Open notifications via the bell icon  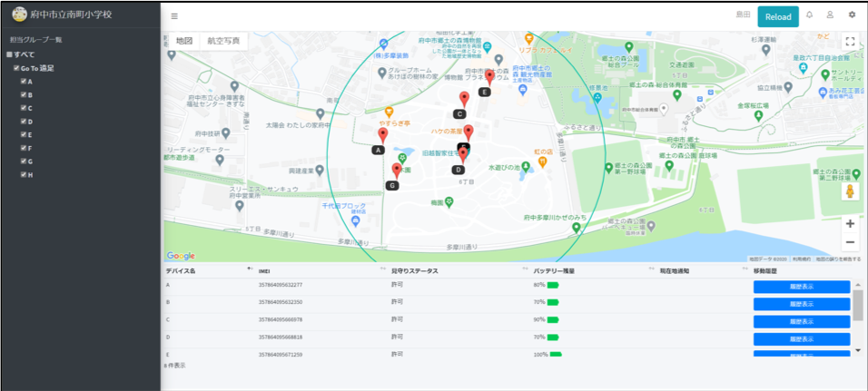coord(809,15)
